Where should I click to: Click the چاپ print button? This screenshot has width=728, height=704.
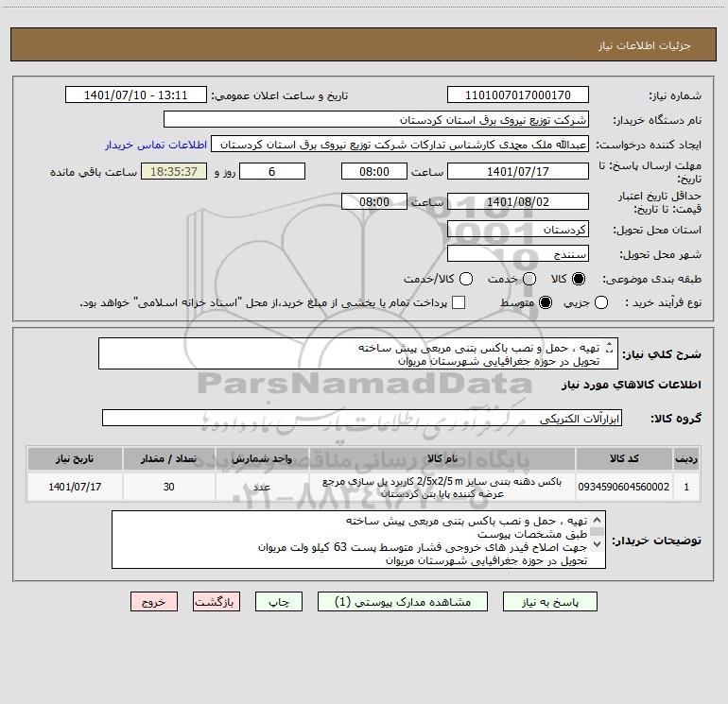[x=279, y=601]
